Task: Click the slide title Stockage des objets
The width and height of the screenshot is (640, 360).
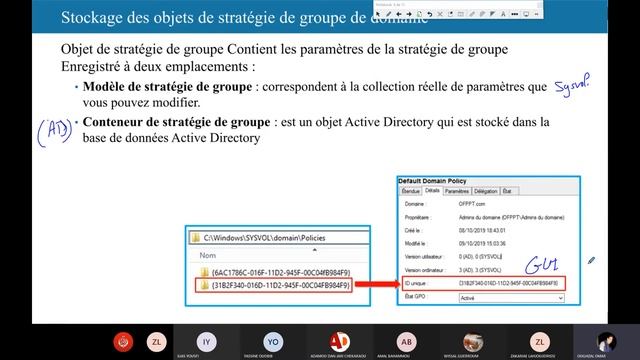Action: pos(244,18)
